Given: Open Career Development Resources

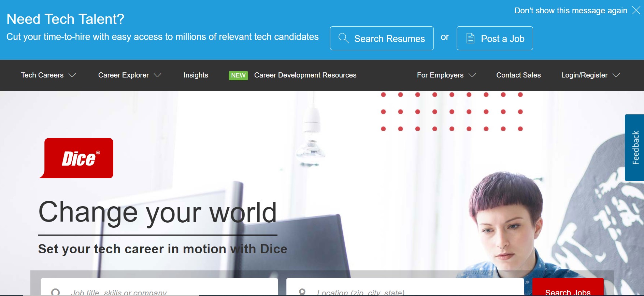Looking at the screenshot, I should coord(305,75).
